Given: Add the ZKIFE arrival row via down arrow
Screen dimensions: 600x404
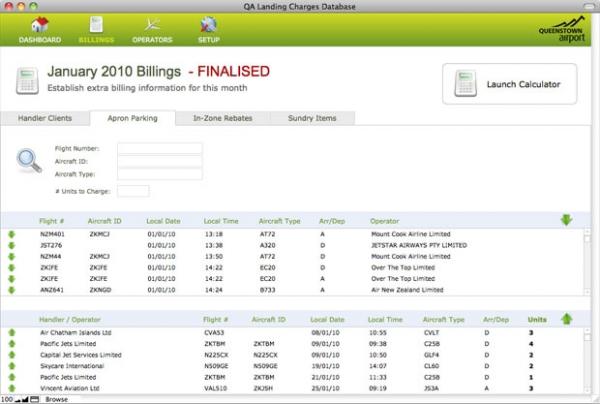Looking at the screenshot, I should pyautogui.click(x=11, y=279).
